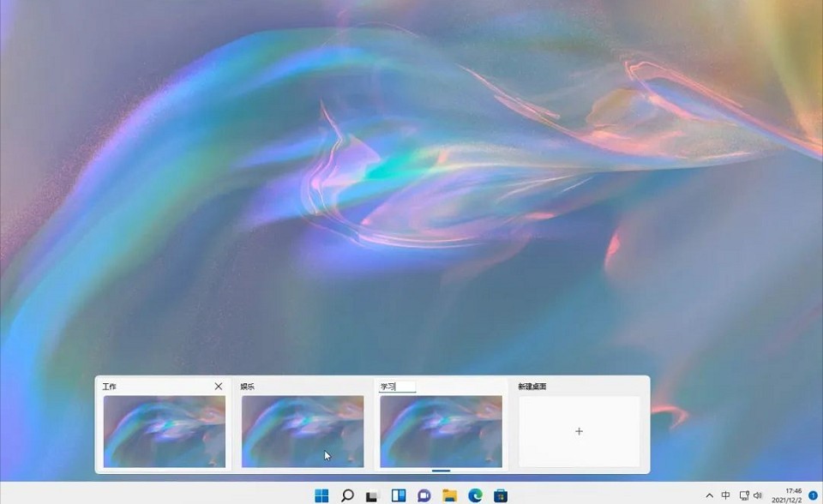Switch the 中 input method indicator
The height and width of the screenshot is (504, 823).
(726, 495)
